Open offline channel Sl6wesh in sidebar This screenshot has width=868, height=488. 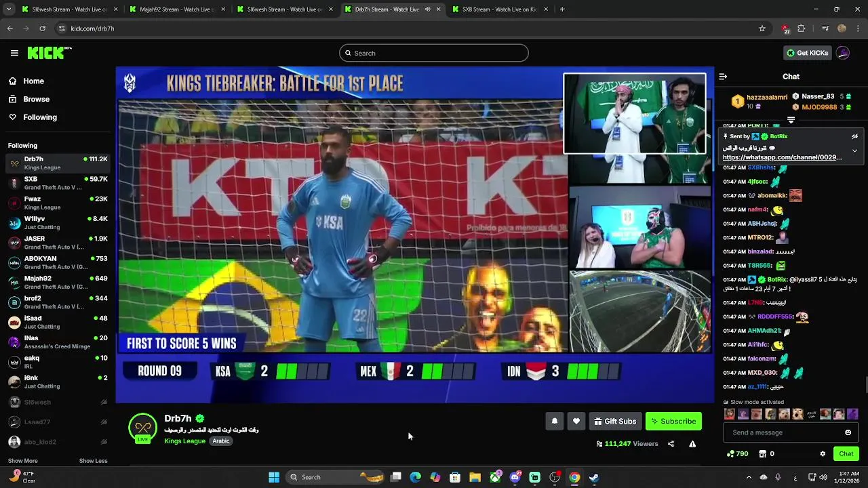(57, 402)
